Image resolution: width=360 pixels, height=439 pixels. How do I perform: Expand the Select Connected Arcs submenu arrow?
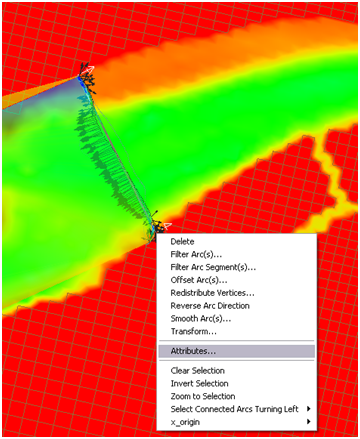(x=309, y=409)
